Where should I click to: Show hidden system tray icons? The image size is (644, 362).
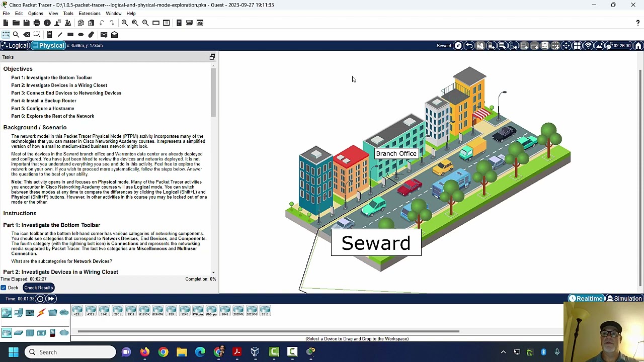503,352
